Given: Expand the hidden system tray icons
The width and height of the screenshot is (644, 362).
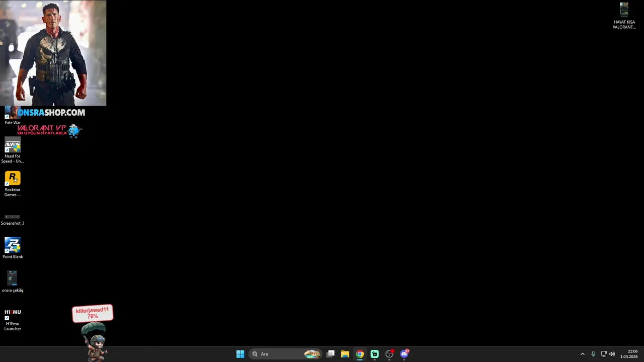Looking at the screenshot, I should tap(583, 354).
